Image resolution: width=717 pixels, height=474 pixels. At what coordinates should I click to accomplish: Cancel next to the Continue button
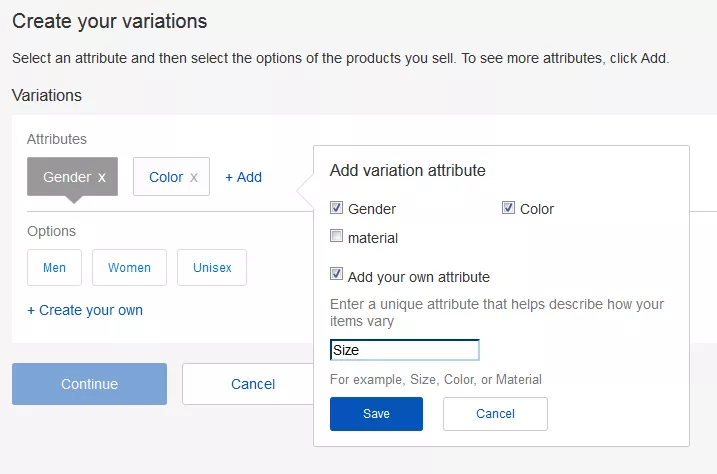(252, 384)
